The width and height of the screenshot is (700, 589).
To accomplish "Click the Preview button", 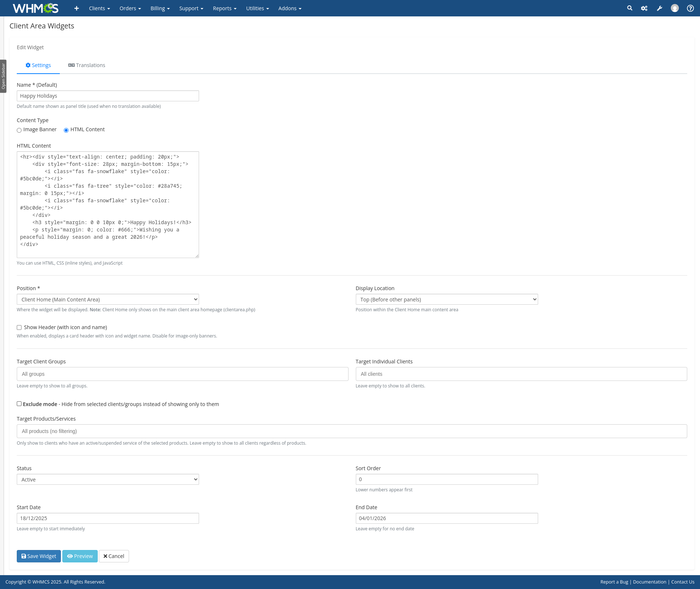I will pos(80,556).
